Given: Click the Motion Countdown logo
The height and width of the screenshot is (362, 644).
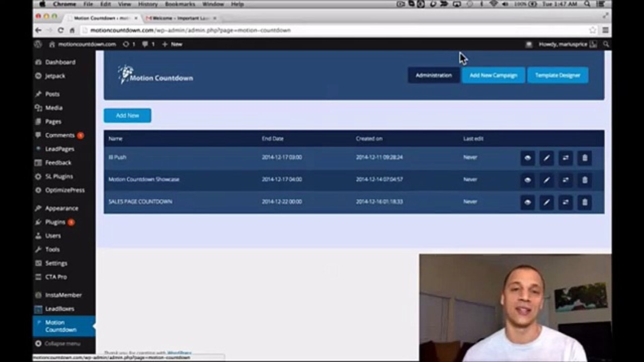Looking at the screenshot, I should (155, 75).
